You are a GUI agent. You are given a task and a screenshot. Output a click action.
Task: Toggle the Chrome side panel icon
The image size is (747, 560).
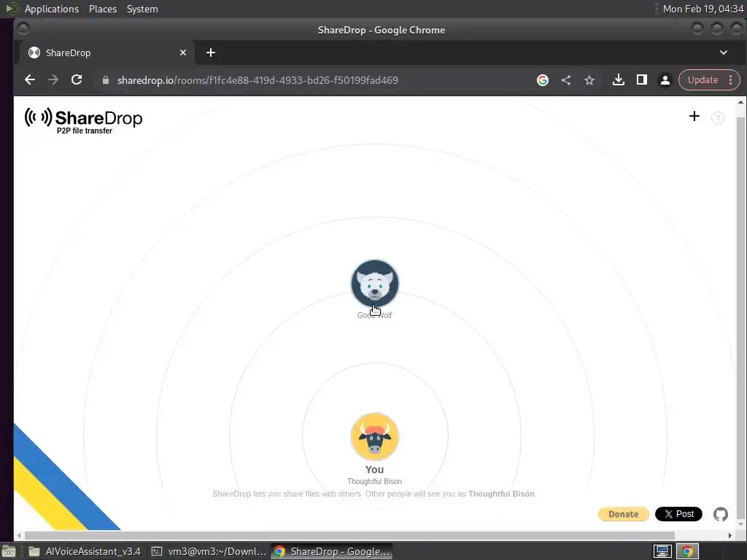click(642, 80)
